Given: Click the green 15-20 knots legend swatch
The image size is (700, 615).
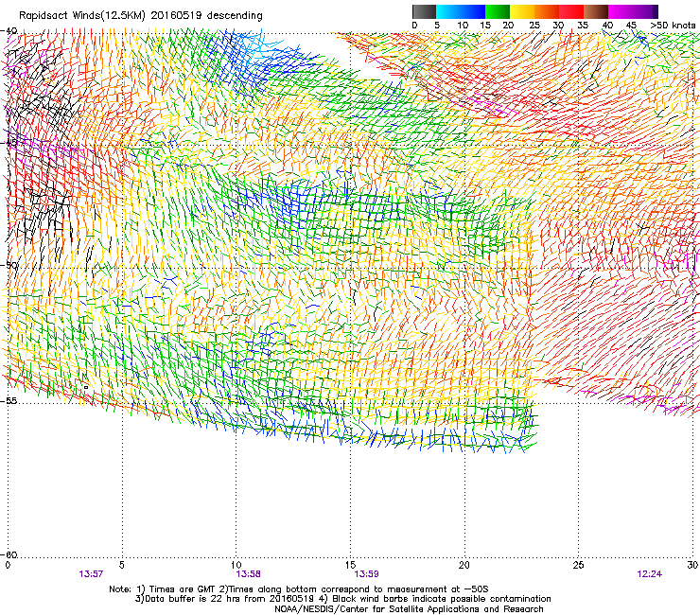Looking at the screenshot, I should coord(498,11).
